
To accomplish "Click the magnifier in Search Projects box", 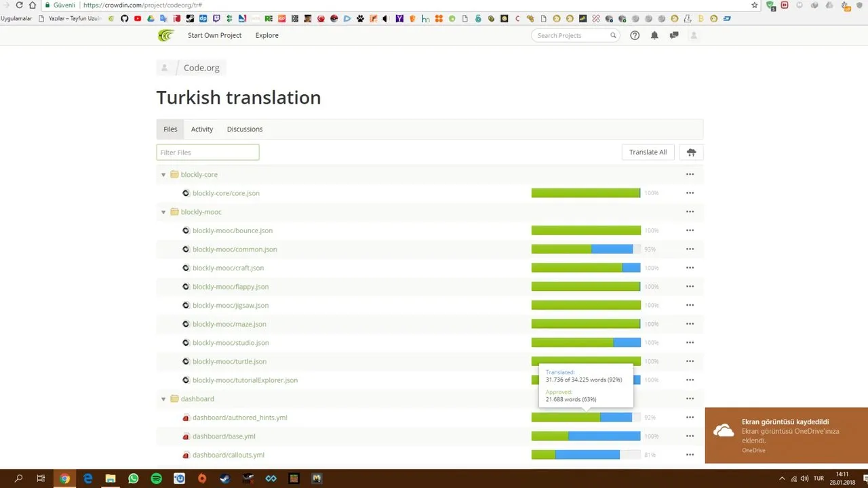I will pos(613,35).
